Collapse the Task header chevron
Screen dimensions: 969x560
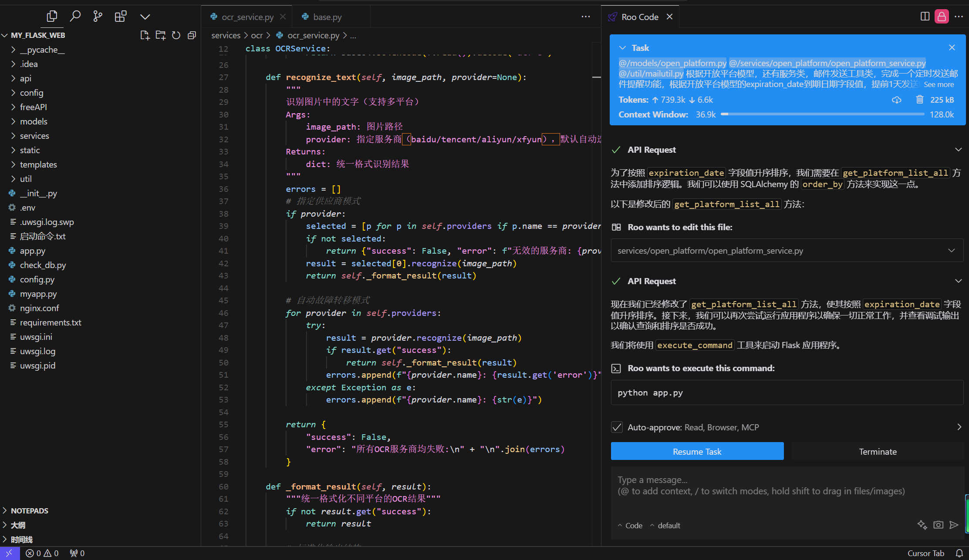(622, 48)
